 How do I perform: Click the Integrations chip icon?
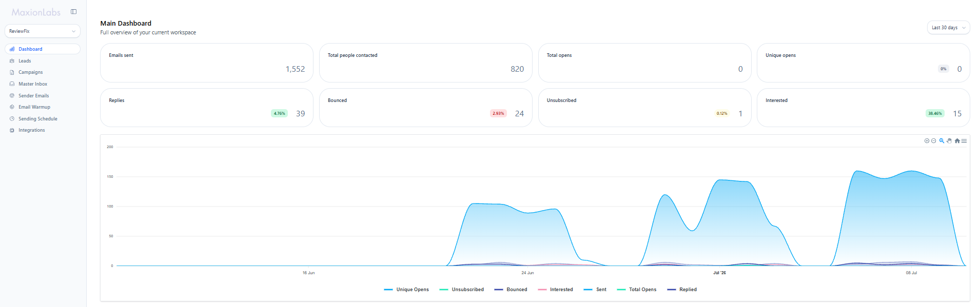12,130
